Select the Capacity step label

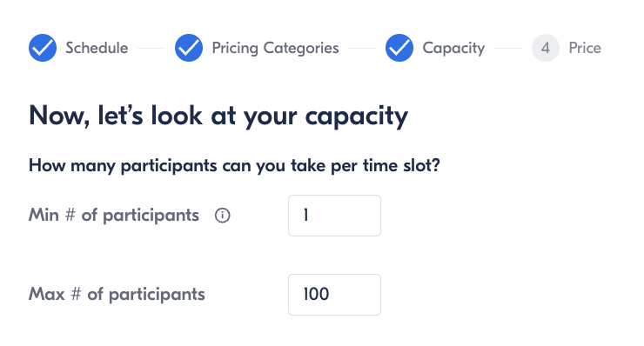[453, 48]
